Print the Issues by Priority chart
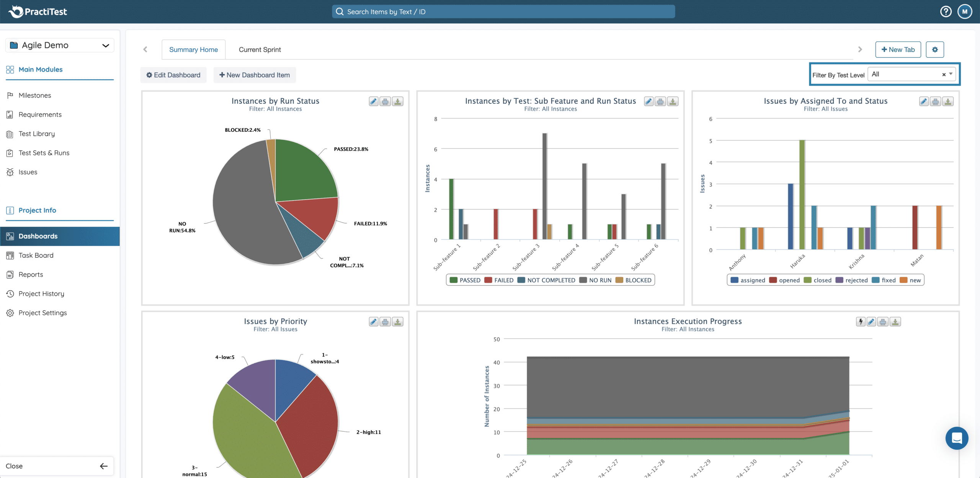The image size is (980, 478). [385, 322]
